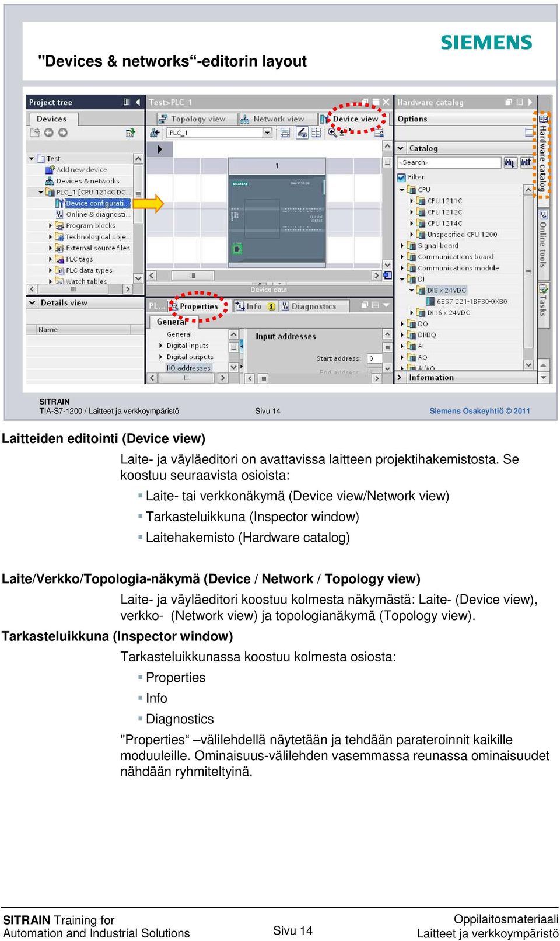
Task: Collapse the Test project node
Action: (32, 159)
